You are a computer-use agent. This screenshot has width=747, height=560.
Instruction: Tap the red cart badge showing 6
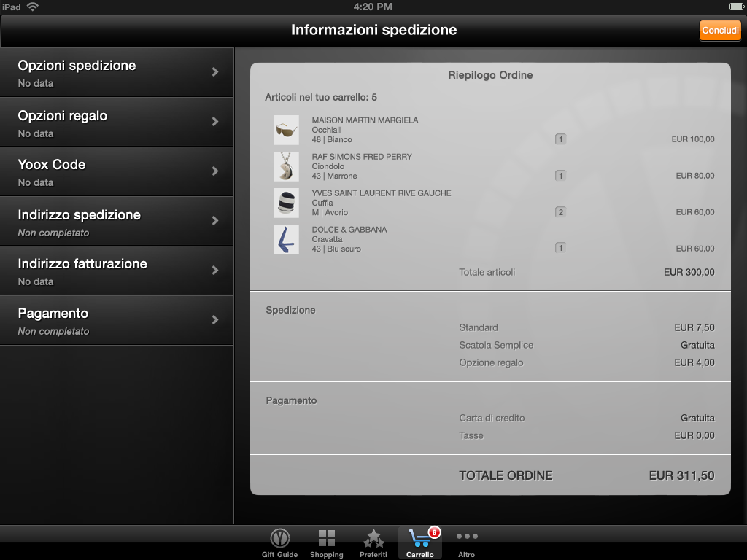[434, 532]
